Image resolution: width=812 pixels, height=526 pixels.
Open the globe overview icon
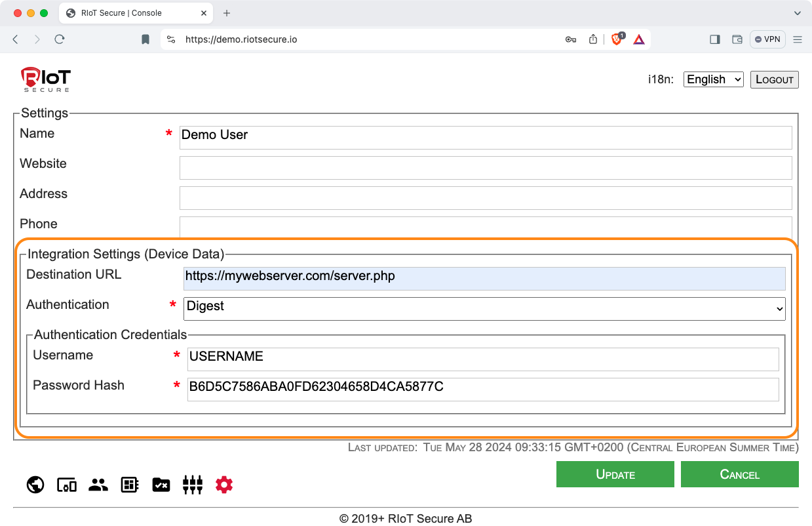click(35, 485)
